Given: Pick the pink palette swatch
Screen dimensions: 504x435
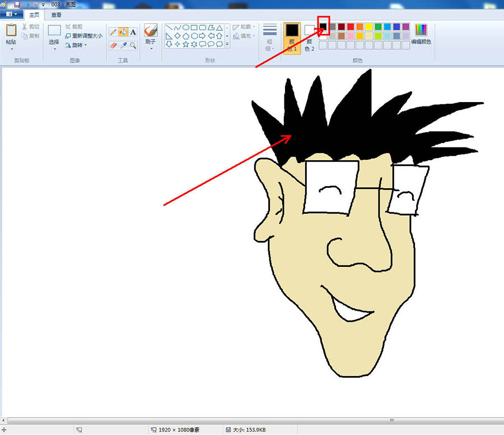Looking at the screenshot, I should click(x=351, y=36).
